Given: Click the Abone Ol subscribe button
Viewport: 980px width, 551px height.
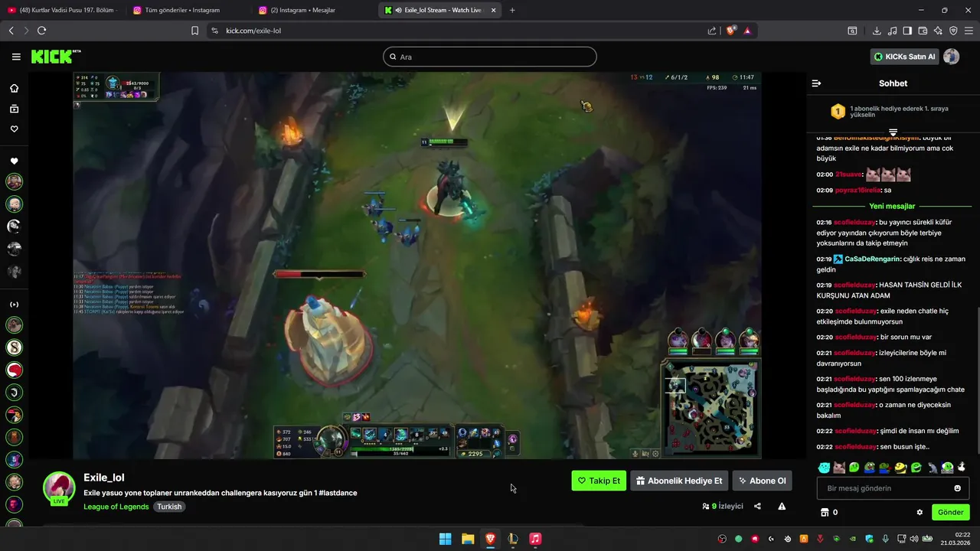Looking at the screenshot, I should (762, 481).
